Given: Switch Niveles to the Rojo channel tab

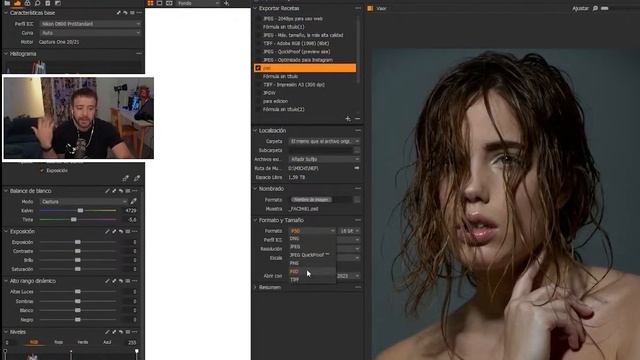Looking at the screenshot, I should (59, 342).
